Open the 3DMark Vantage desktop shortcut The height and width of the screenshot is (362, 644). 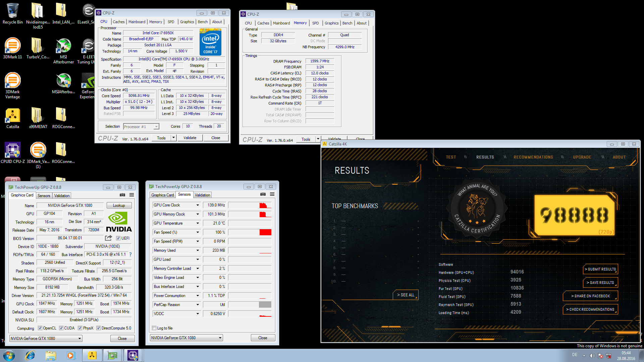pos(12,85)
